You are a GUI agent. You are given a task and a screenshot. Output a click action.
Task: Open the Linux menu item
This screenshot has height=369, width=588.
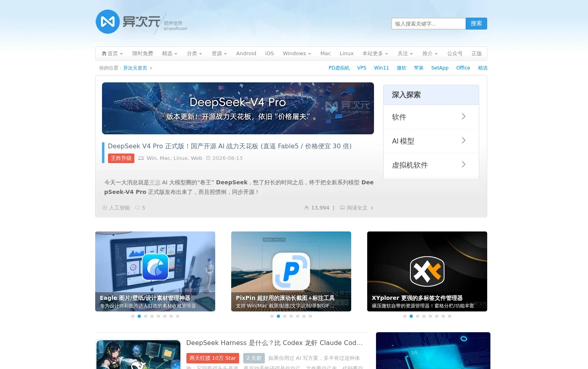[x=346, y=54]
